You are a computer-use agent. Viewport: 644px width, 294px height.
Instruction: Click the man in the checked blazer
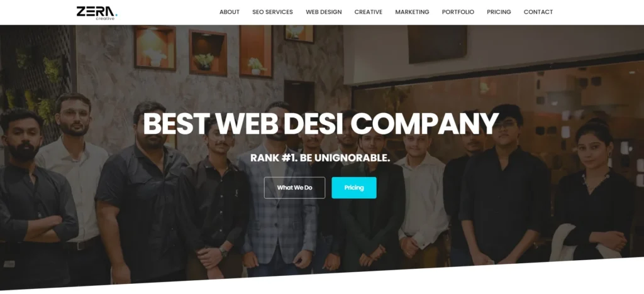279,193
